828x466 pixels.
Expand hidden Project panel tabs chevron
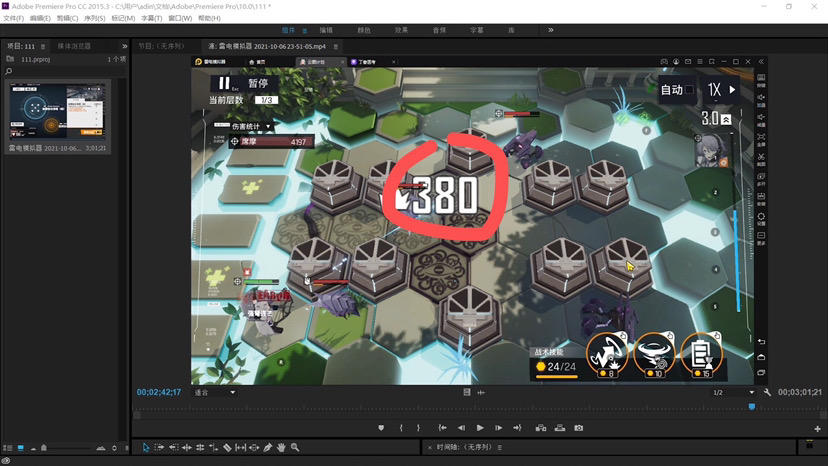pyautogui.click(x=125, y=46)
